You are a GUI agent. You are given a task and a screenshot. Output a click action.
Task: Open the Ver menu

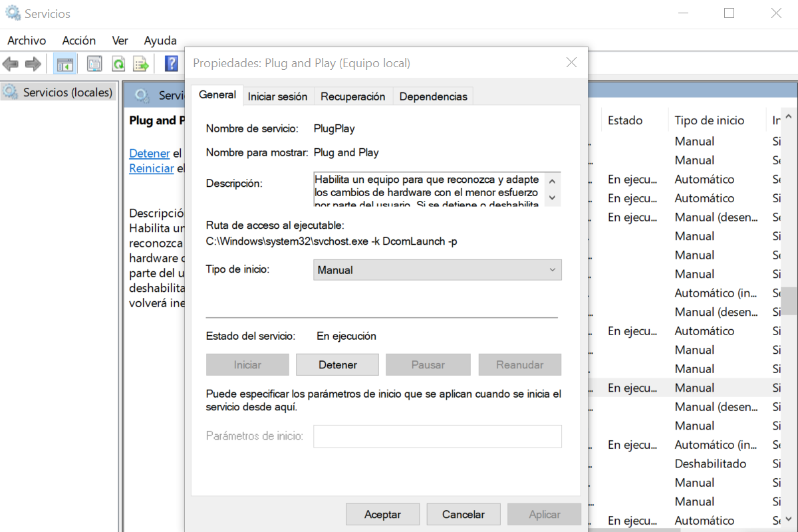click(120, 41)
